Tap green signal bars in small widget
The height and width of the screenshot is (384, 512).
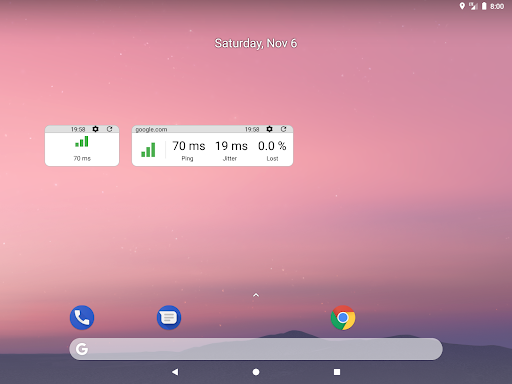pyautogui.click(x=82, y=141)
